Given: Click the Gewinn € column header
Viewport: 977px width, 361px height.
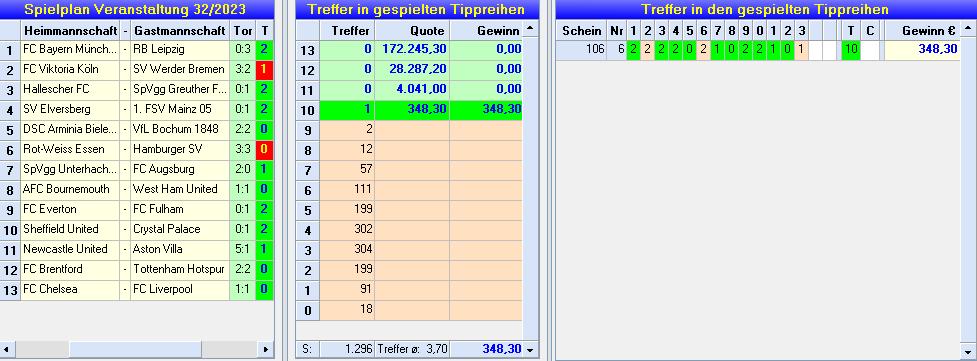Looking at the screenshot, I should click(922, 31).
